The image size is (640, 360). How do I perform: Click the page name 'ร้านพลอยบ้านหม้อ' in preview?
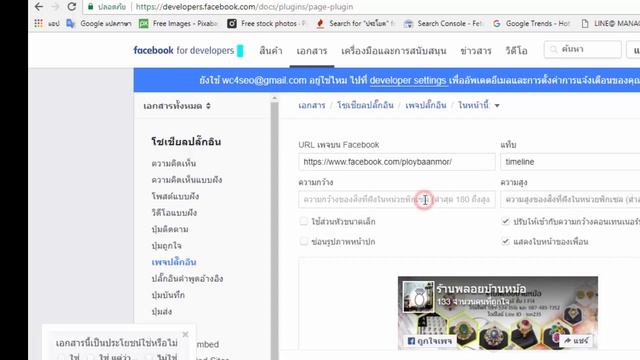[481, 288]
